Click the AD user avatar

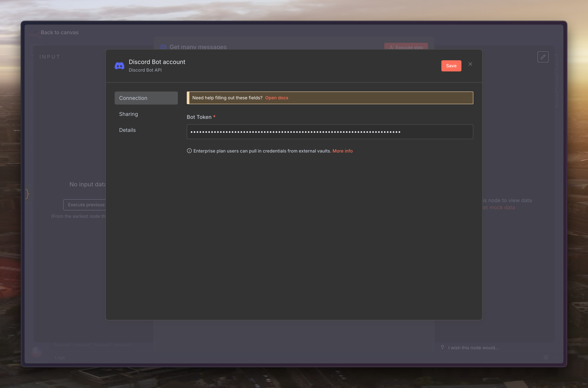[37, 352]
